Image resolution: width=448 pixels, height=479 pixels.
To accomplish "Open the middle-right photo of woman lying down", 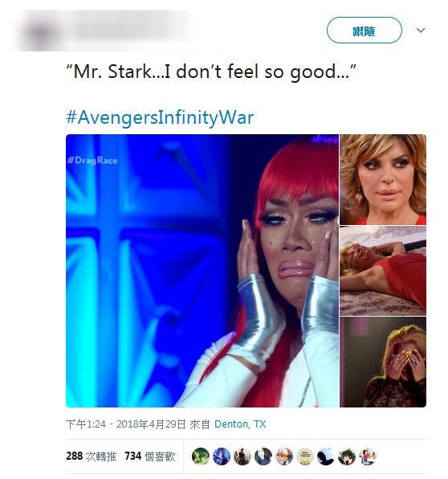I will coord(383,271).
